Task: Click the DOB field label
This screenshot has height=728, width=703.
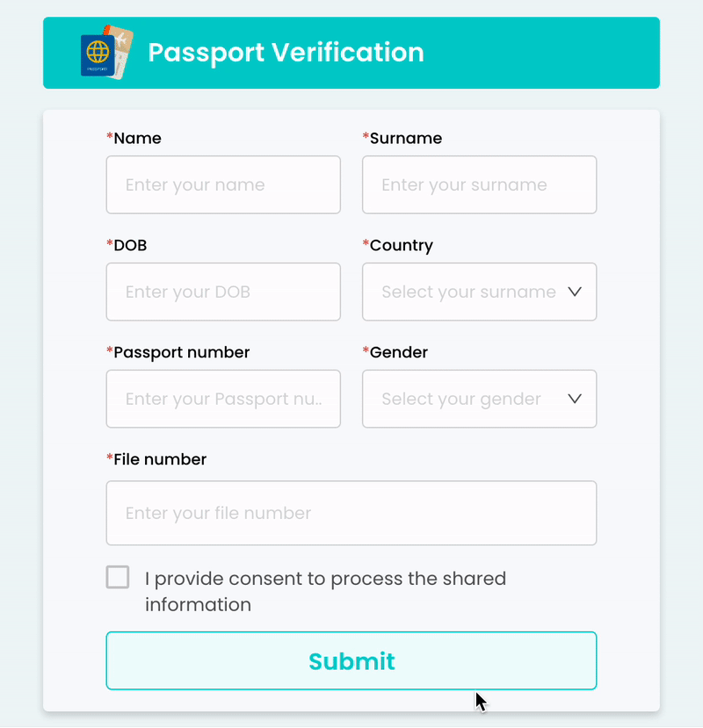Action: pos(130,246)
